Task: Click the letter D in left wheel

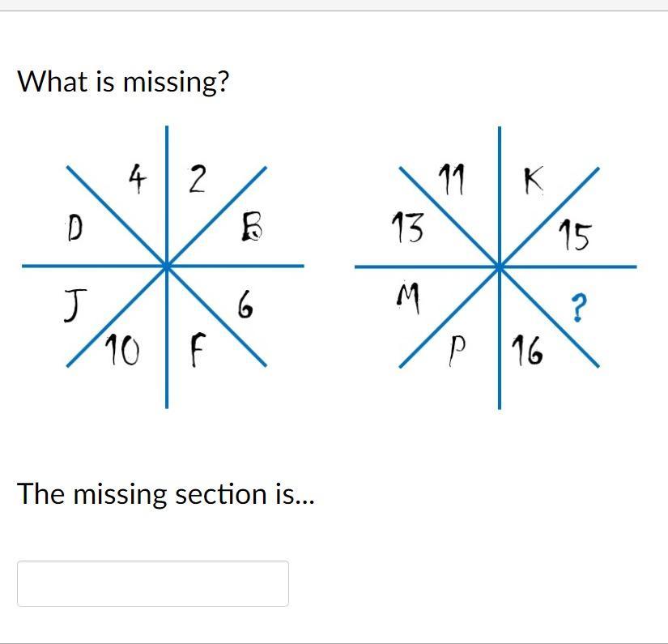Action: (x=74, y=229)
